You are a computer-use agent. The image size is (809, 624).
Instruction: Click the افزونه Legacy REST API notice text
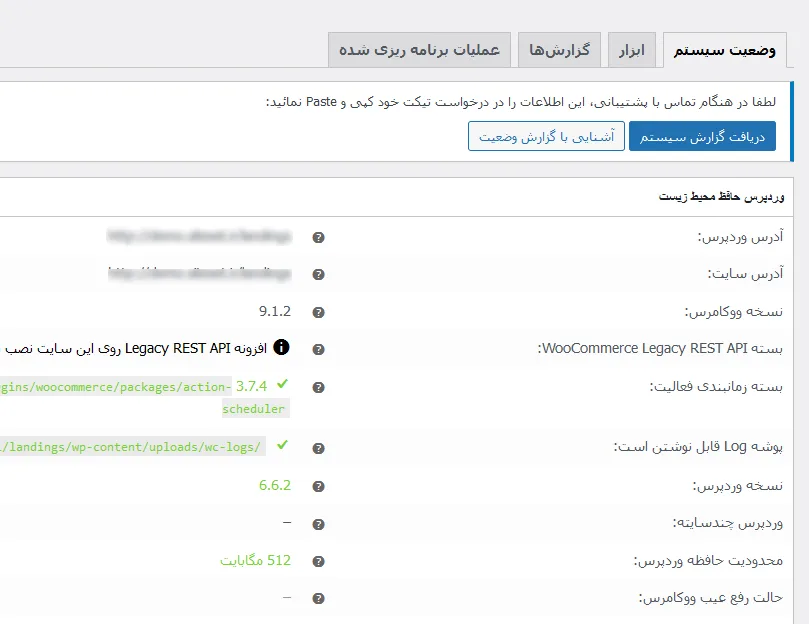coord(133,348)
